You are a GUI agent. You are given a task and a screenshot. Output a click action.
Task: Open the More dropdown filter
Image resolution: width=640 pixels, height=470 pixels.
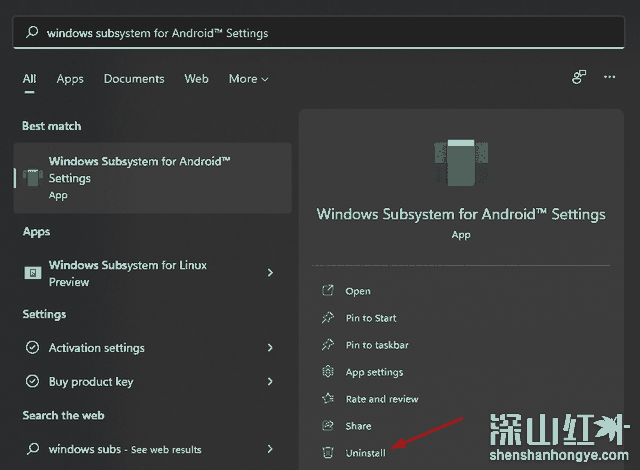pos(249,79)
